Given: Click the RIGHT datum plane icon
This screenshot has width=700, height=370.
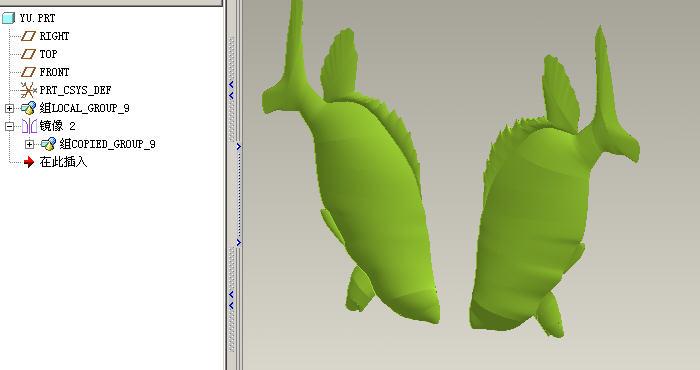Looking at the screenshot, I should [x=29, y=36].
